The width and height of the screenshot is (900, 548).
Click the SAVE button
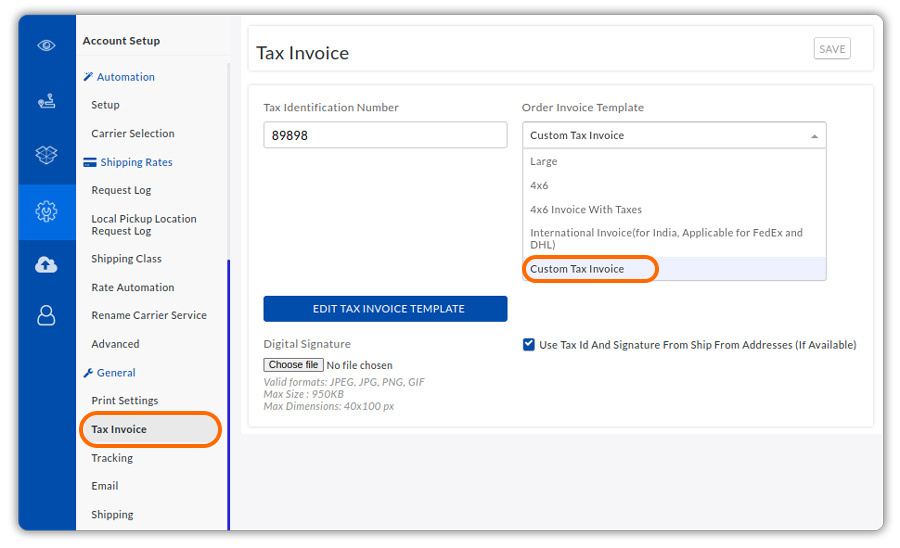click(832, 49)
